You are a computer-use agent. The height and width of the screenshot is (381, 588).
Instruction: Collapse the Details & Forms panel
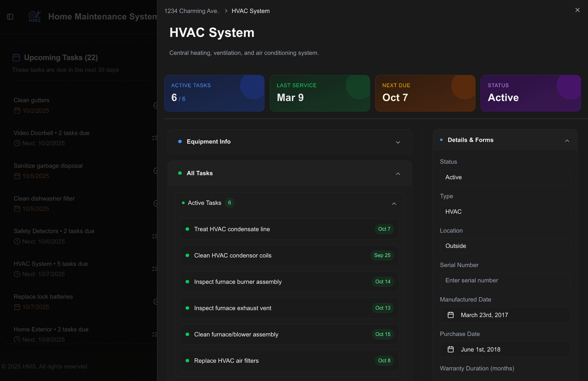[x=567, y=140]
